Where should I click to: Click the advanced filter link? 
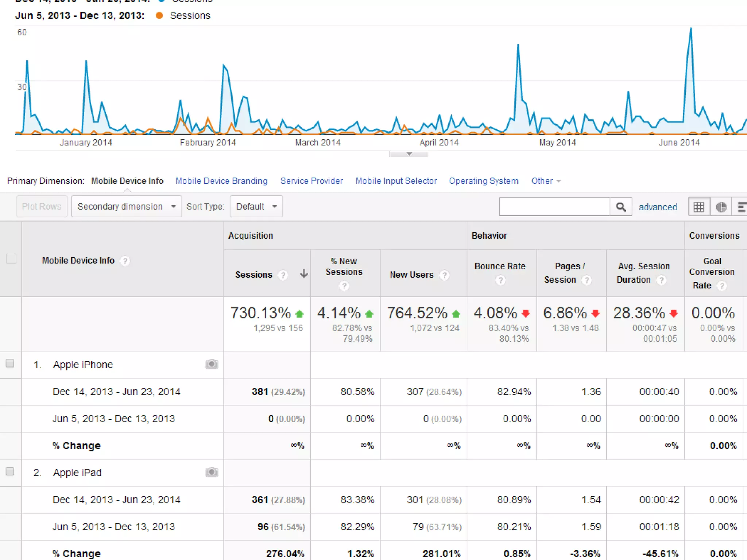(658, 207)
